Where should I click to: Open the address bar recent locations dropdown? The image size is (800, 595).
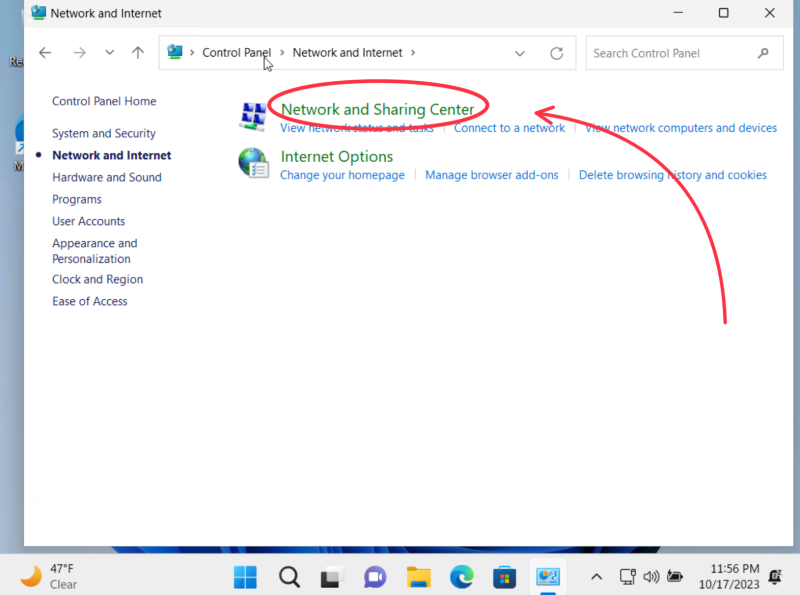coord(519,53)
